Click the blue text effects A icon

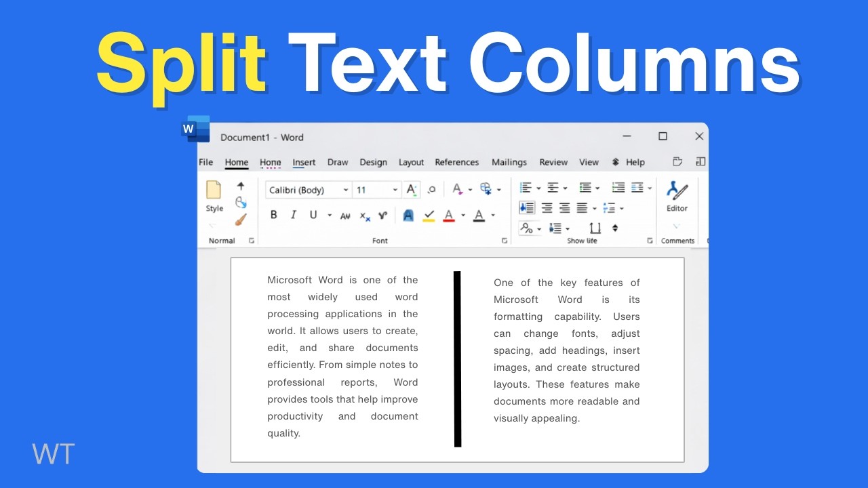[408, 216]
